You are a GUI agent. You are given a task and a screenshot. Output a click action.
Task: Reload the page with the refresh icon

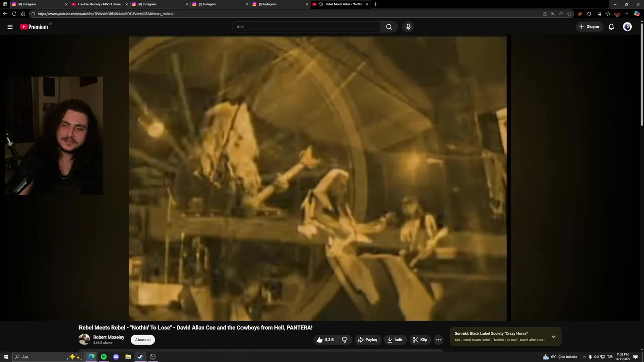pyautogui.click(x=14, y=14)
